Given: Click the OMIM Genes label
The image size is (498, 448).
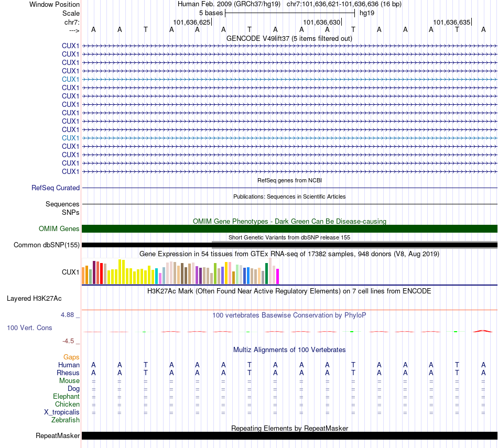Looking at the screenshot, I should [59, 228].
